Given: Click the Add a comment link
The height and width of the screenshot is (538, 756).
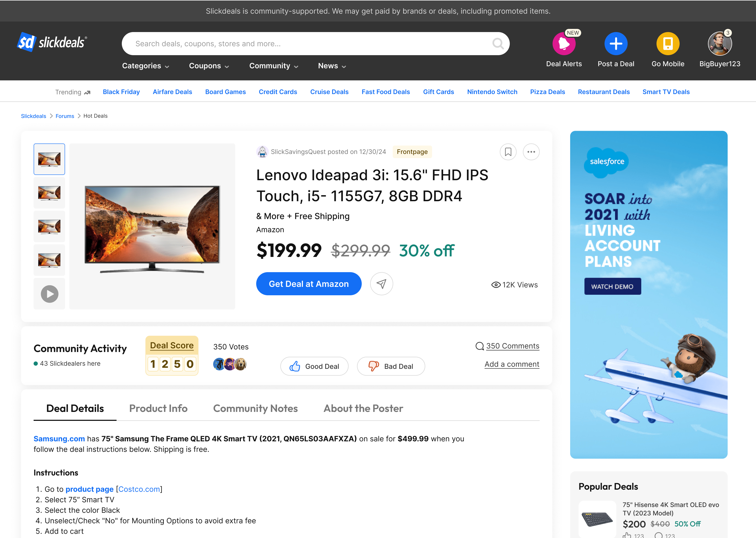Looking at the screenshot, I should tap(512, 364).
